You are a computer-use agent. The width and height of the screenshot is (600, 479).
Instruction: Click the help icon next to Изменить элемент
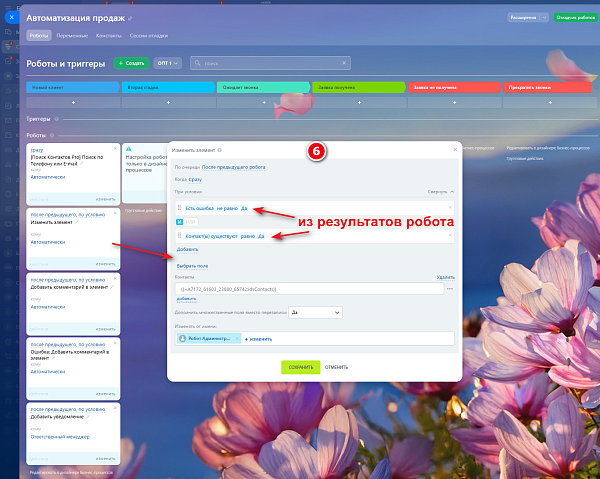pyautogui.click(x=220, y=150)
